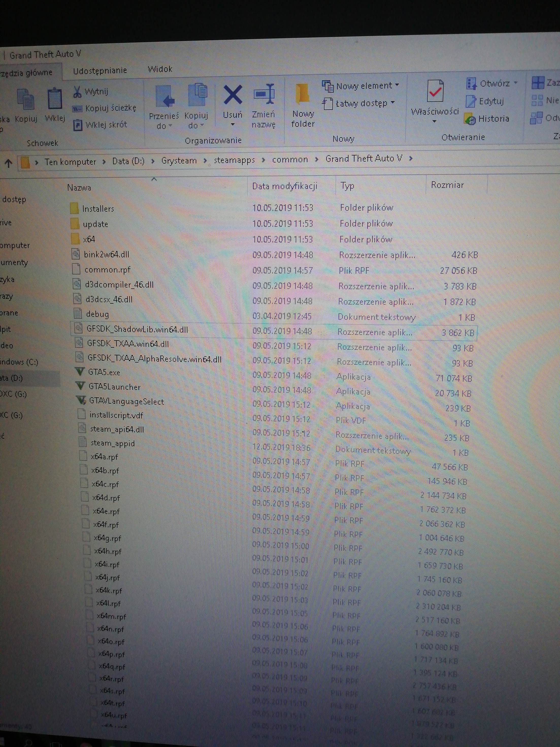This screenshot has height=747, width=560.
Task: Navigate to steamapps in the address bar
Action: tap(234, 160)
